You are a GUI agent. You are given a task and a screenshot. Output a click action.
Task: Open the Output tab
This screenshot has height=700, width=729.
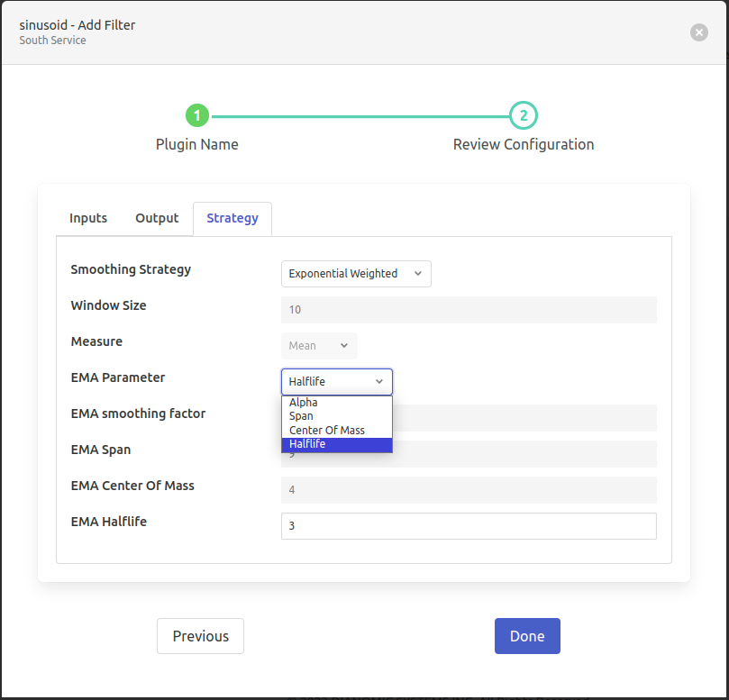point(157,218)
